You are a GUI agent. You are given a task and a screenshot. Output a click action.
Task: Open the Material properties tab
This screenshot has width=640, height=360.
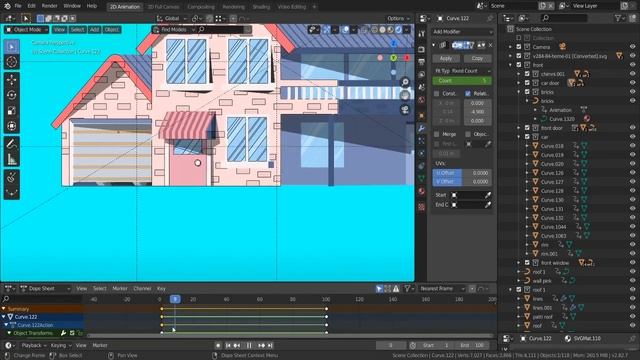pyautogui.click(x=422, y=191)
